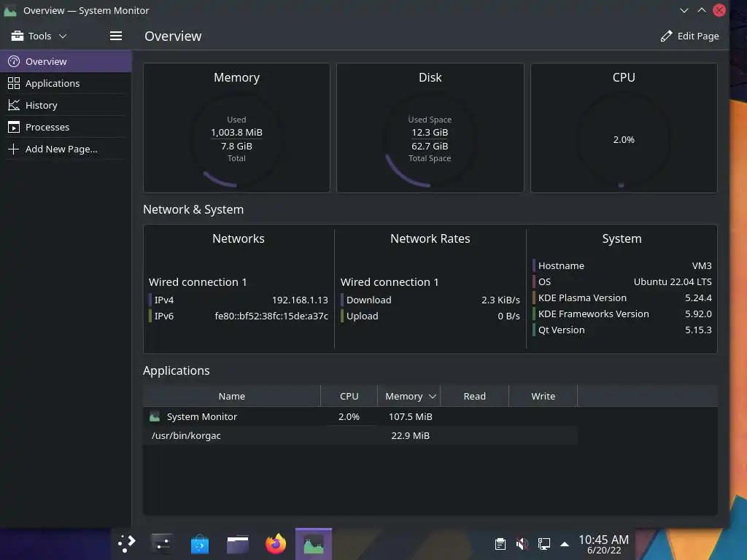The image size is (747, 560).
Task: Click IPv4 address 192.168.1.13
Action: pyautogui.click(x=300, y=300)
